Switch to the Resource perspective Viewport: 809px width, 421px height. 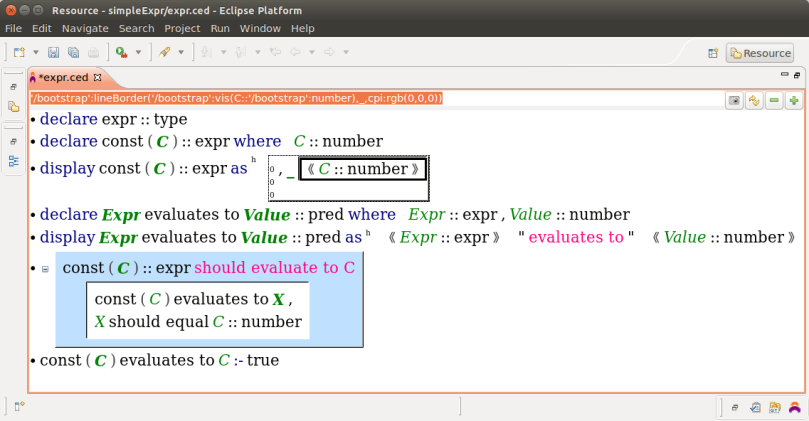759,53
